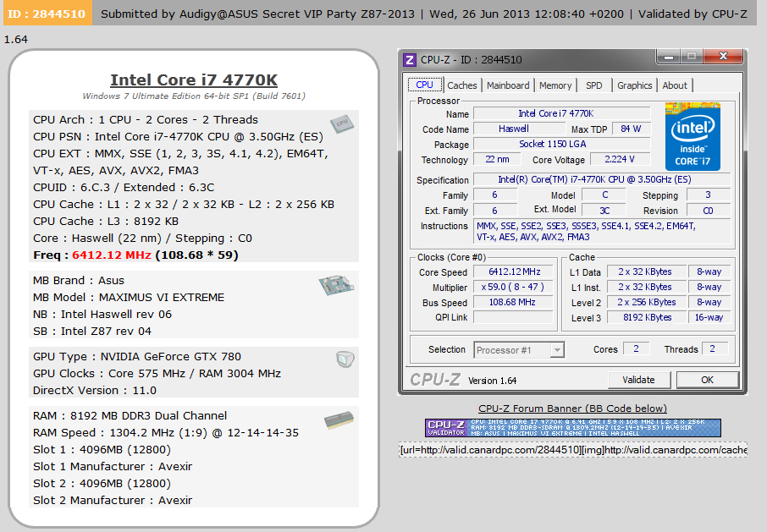Minimize the CPU-Z window
Screen dimensions: 767x532
(x=669, y=57)
